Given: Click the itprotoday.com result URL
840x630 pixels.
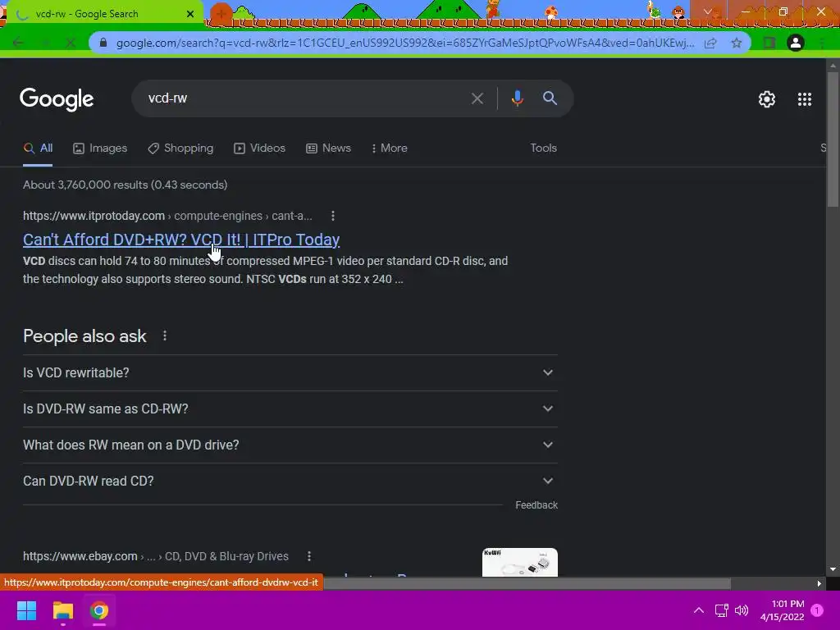Looking at the screenshot, I should point(167,216).
